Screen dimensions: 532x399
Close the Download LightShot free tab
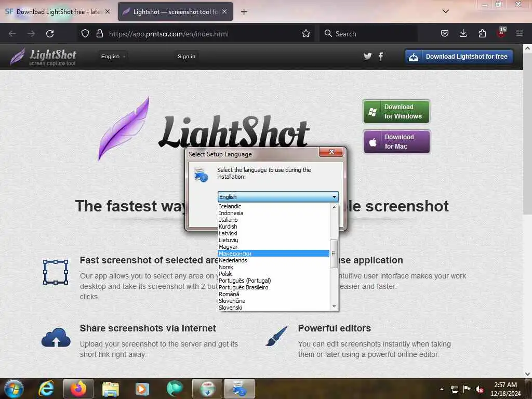click(108, 11)
